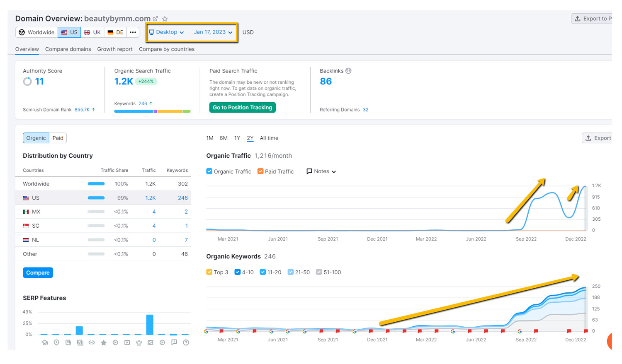622x364 pixels.
Task: Open the Desktop device dropdown
Action: 167,32
